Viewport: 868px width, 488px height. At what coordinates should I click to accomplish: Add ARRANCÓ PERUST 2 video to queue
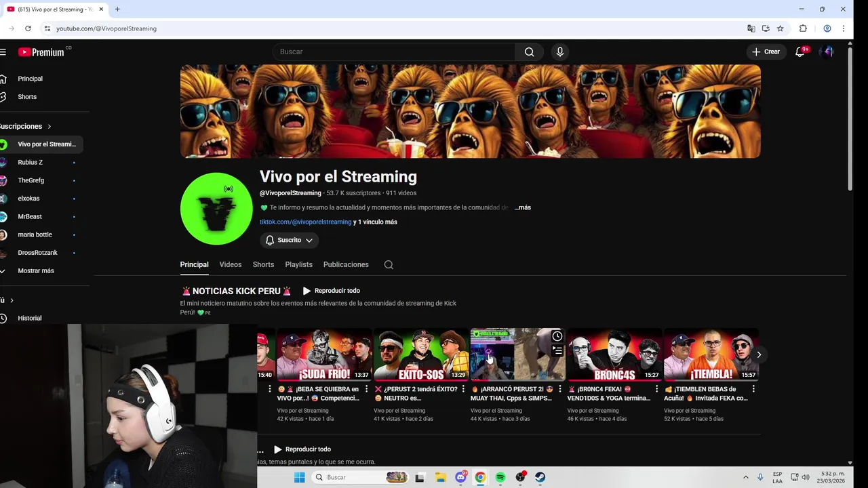557,350
